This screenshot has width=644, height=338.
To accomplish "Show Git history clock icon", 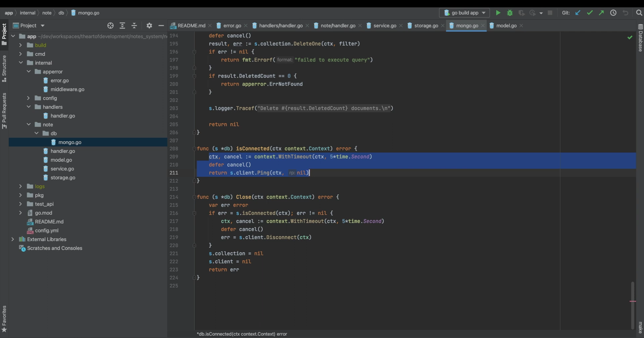I will tap(613, 13).
